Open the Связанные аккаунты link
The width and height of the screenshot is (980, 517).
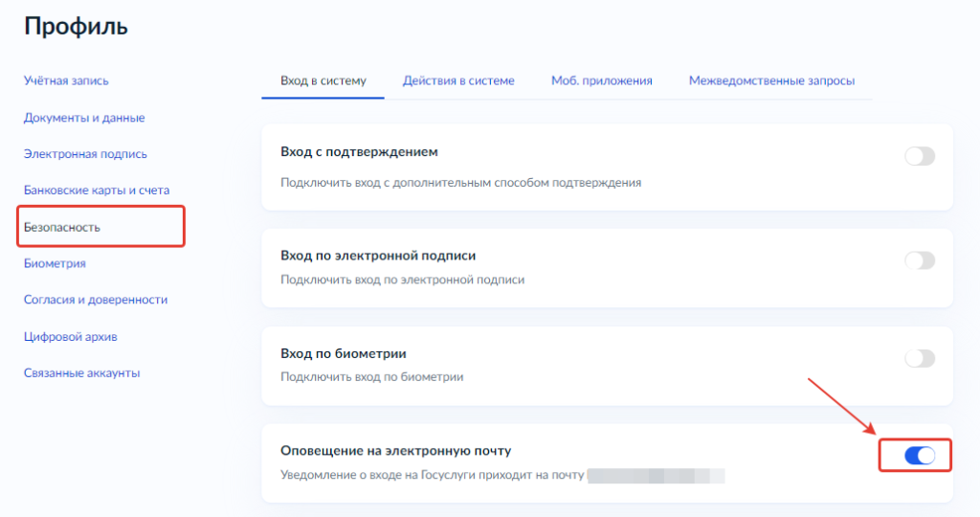[81, 372]
